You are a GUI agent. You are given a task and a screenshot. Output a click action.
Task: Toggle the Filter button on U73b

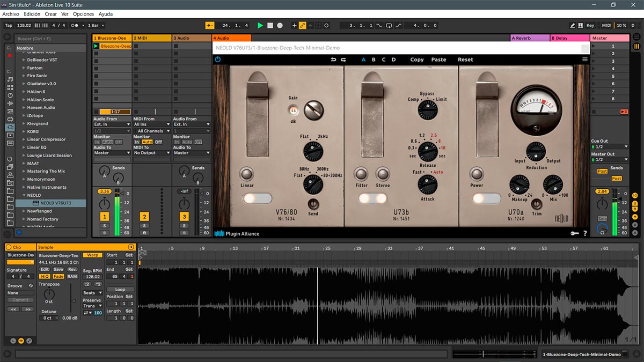click(x=361, y=174)
